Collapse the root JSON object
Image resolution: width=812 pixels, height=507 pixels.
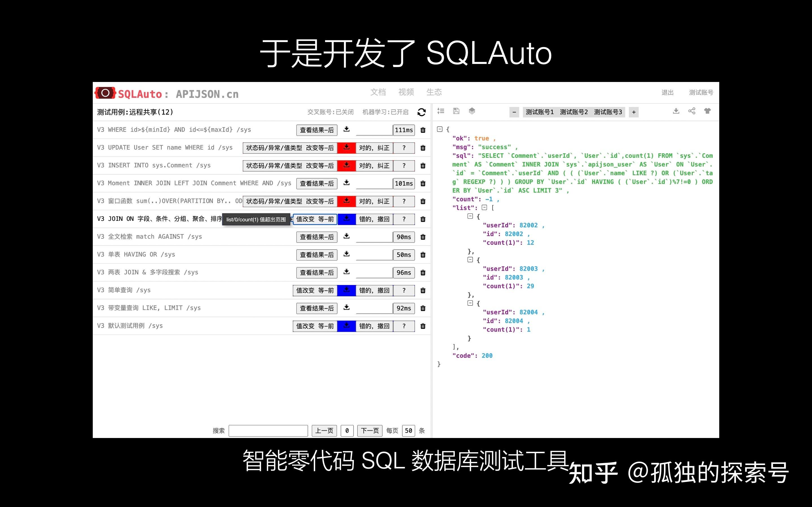(x=440, y=129)
